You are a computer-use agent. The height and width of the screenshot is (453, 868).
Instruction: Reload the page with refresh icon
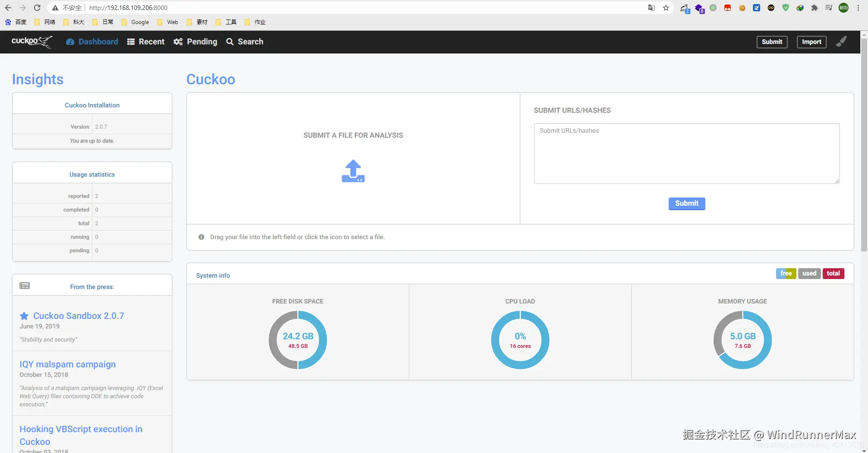click(37, 8)
